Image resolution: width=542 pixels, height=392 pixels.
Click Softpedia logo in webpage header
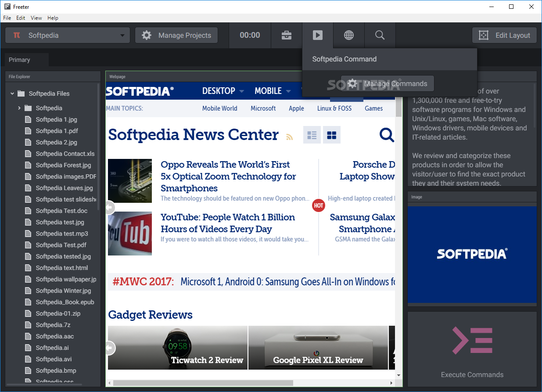click(140, 91)
